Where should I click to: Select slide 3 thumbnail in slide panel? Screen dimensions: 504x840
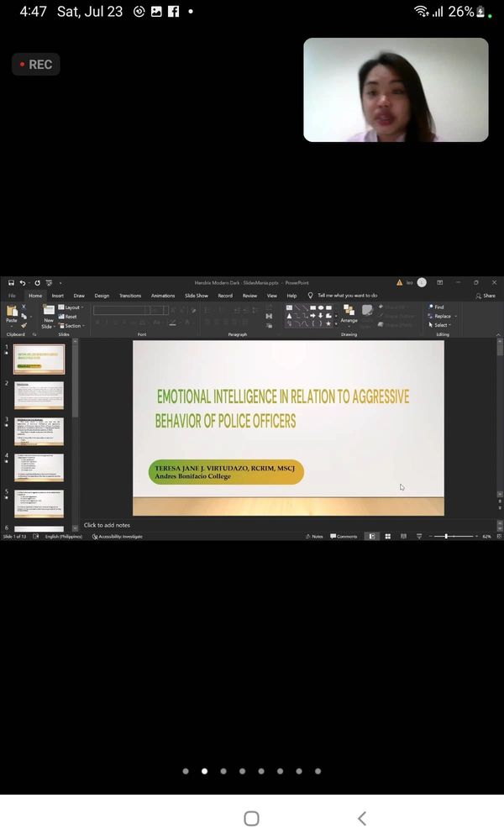click(39, 431)
